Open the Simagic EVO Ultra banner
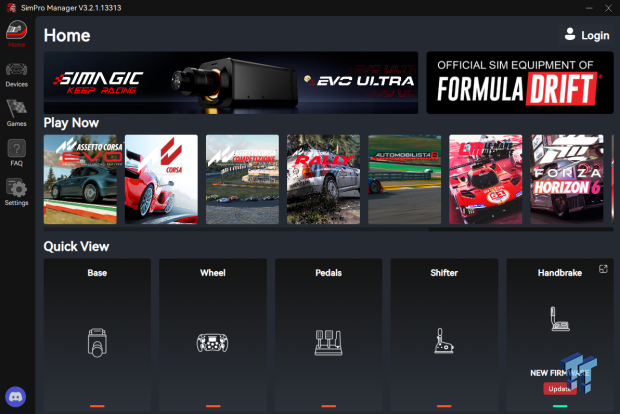Screen dimensions: 620x414 [231, 83]
